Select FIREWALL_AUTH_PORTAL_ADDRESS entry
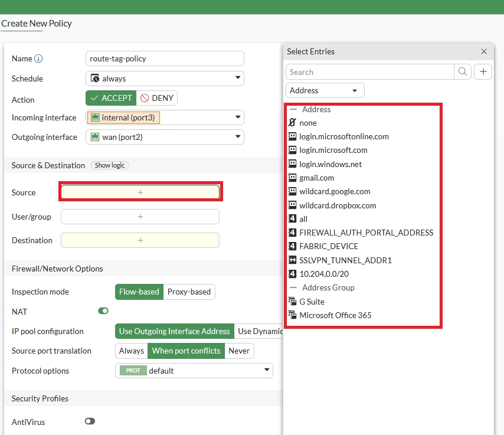This screenshot has height=435, width=504. click(366, 233)
